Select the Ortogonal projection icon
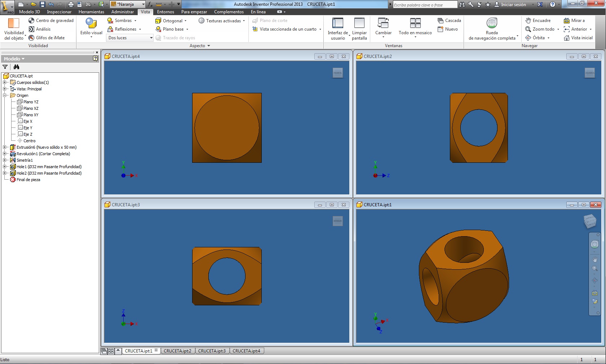Screen dimensions: 606x364 [158, 21]
